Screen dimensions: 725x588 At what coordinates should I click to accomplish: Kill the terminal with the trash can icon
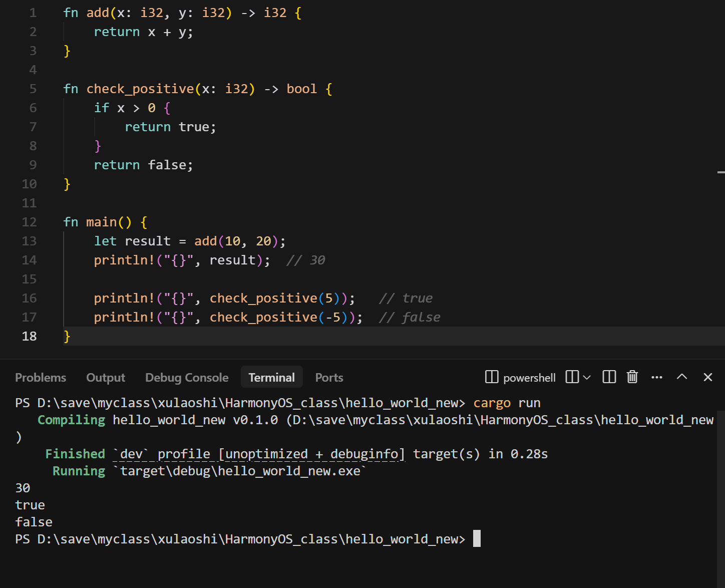632,377
